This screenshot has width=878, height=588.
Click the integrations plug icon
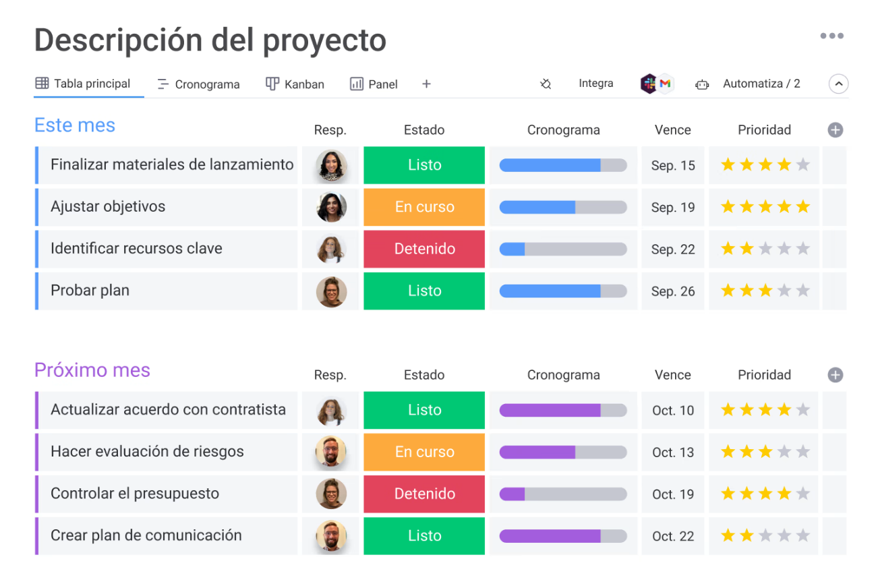pos(546,84)
